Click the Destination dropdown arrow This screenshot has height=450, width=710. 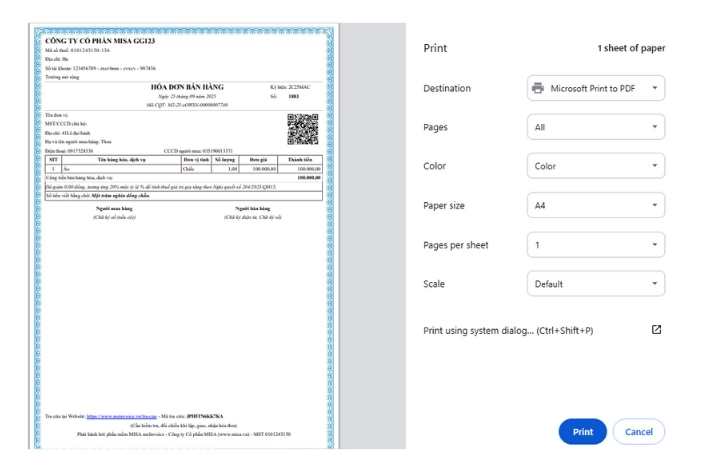(654, 88)
